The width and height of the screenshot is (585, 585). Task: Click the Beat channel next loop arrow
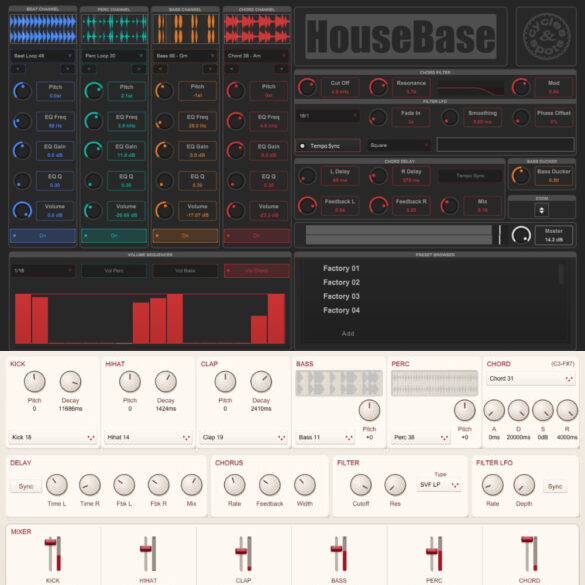tap(68, 69)
